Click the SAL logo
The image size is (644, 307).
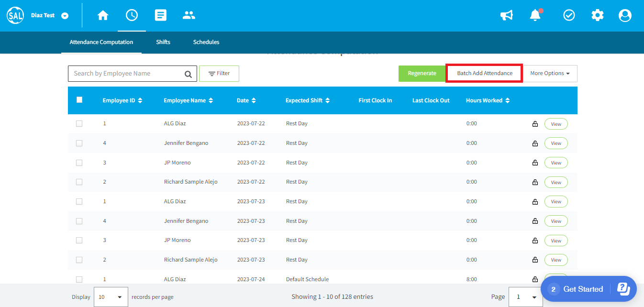pyautogui.click(x=16, y=15)
